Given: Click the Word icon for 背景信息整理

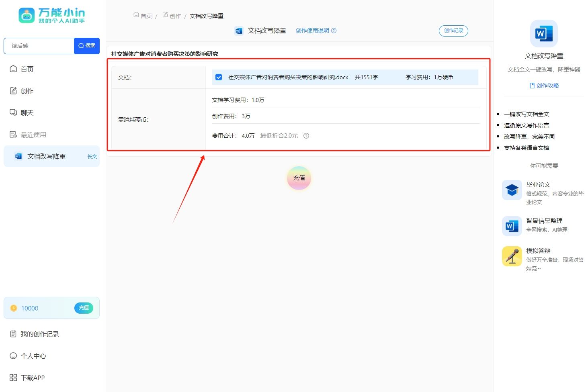Looking at the screenshot, I should [512, 226].
